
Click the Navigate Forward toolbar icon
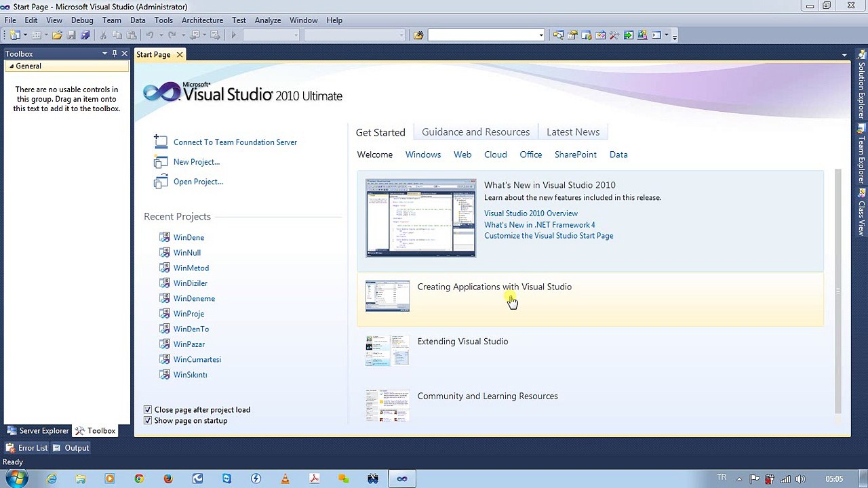pos(215,35)
